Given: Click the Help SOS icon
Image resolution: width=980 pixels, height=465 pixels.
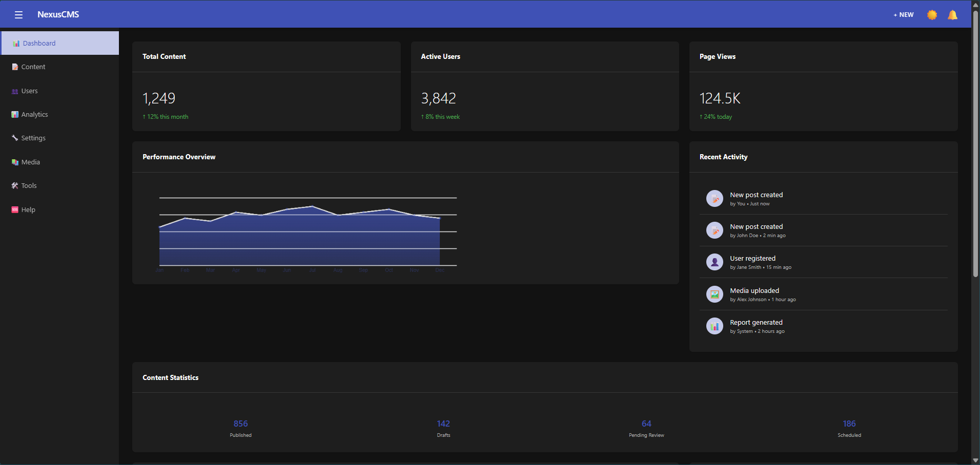Looking at the screenshot, I should (x=15, y=210).
